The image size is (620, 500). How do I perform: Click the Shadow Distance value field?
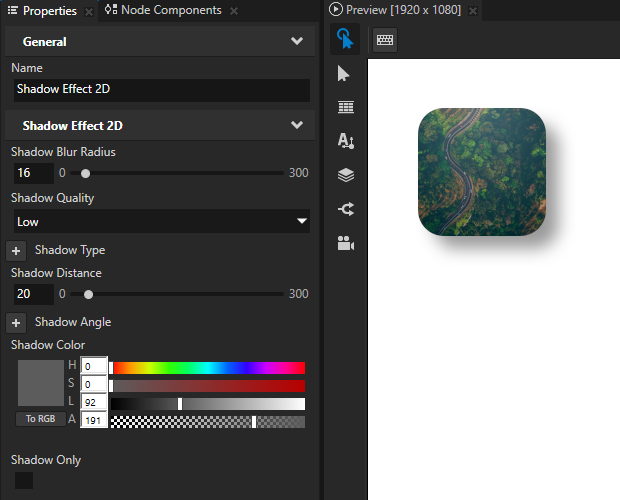[x=34, y=294]
